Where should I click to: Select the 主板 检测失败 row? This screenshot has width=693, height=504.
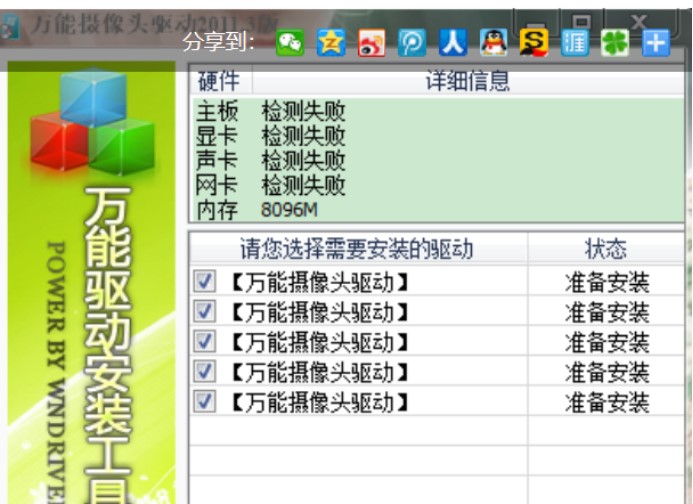[437, 111]
